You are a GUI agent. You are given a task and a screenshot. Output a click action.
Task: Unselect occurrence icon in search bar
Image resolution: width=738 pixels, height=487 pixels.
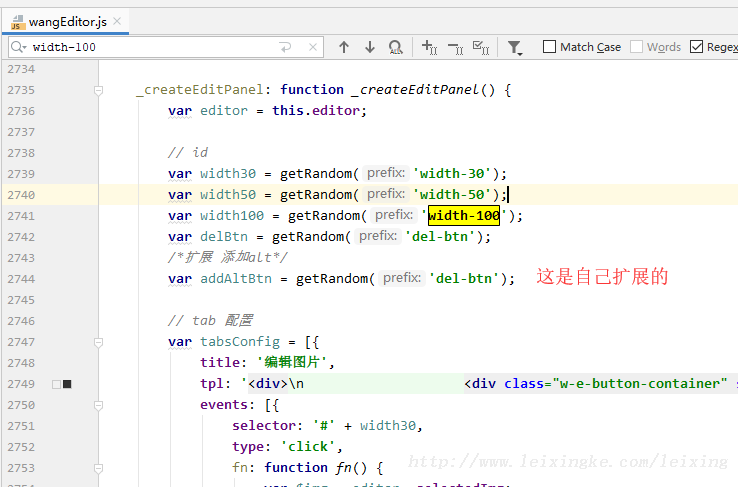(x=455, y=47)
